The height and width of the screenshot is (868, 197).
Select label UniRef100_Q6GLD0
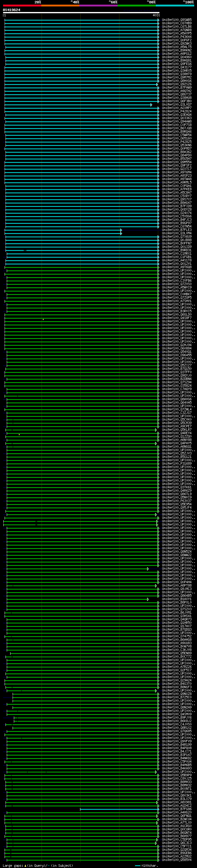pyautogui.click(x=177, y=315)
